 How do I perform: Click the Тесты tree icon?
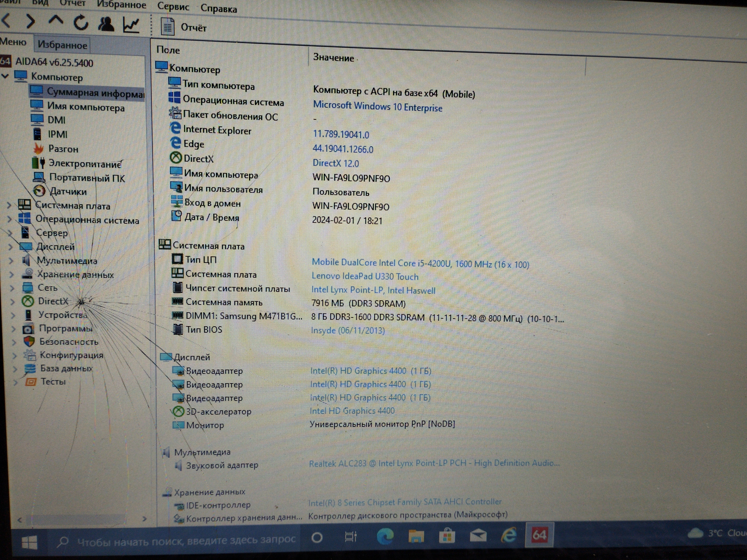[x=31, y=381]
